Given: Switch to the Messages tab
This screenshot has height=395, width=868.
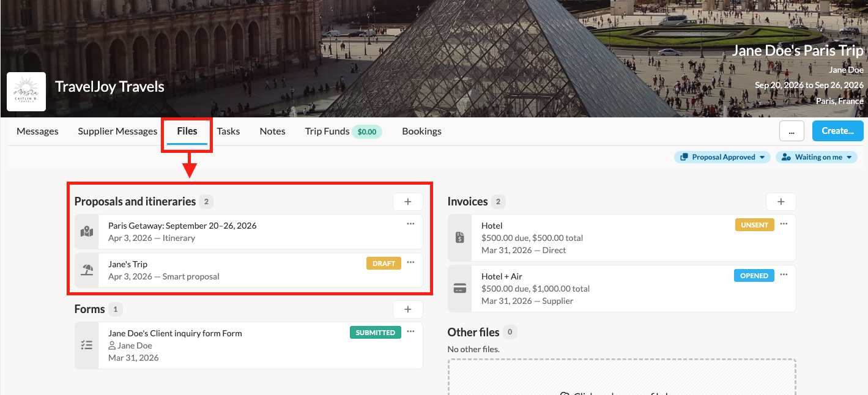Looking at the screenshot, I should 37,131.
